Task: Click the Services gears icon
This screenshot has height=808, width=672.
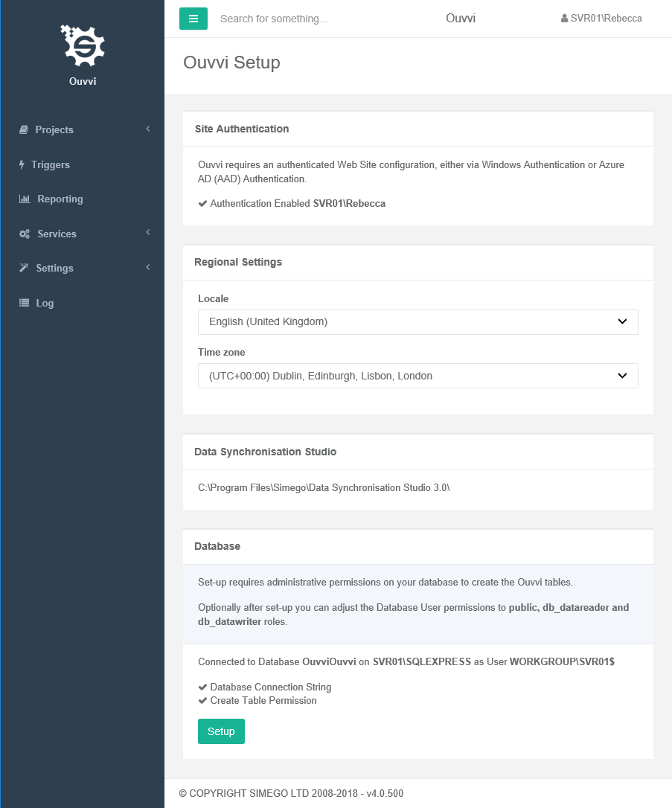Action: click(25, 234)
